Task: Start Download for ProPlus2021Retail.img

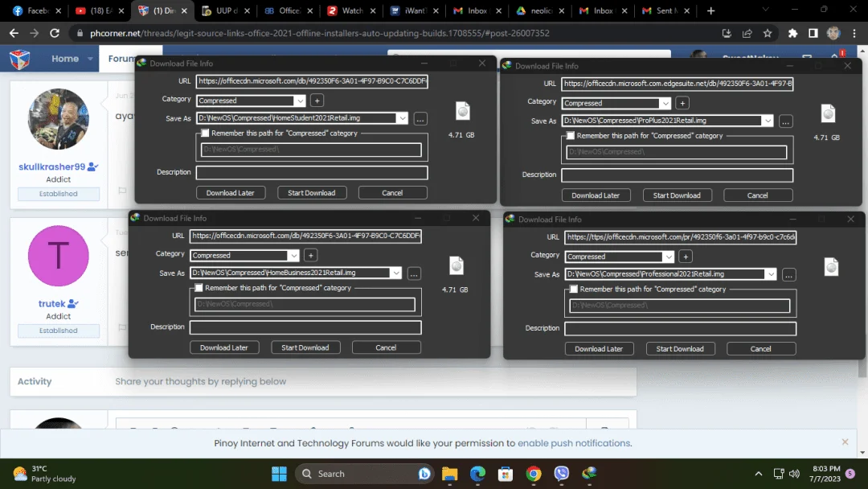Action: [x=677, y=195]
